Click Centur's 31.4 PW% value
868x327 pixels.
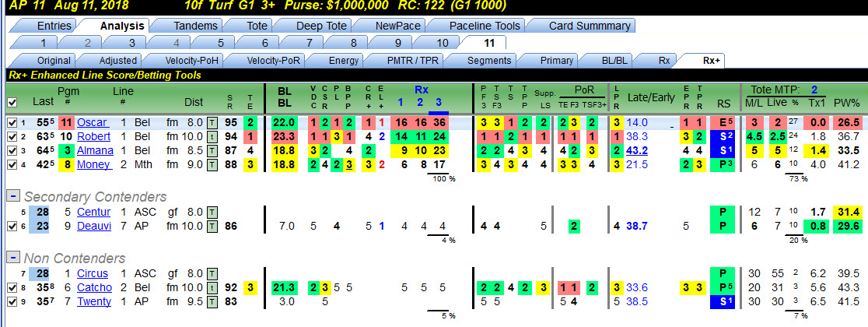(x=848, y=212)
